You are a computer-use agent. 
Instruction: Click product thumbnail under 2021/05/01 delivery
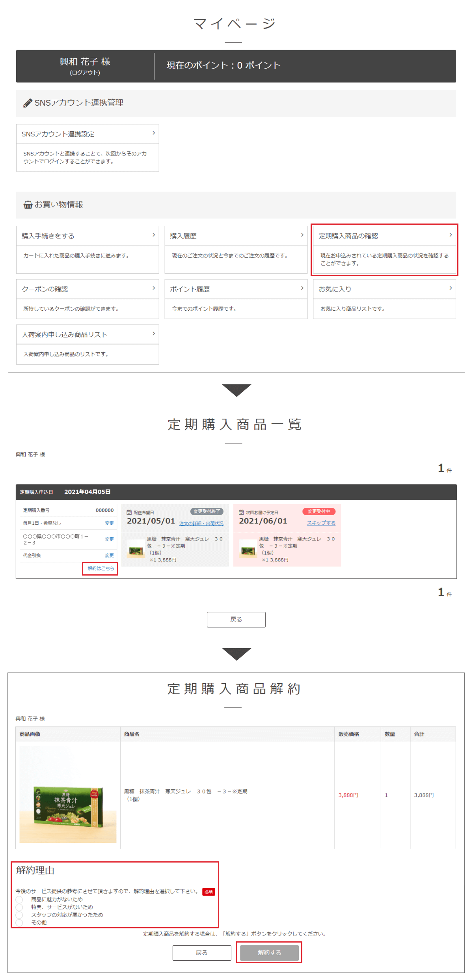135,550
